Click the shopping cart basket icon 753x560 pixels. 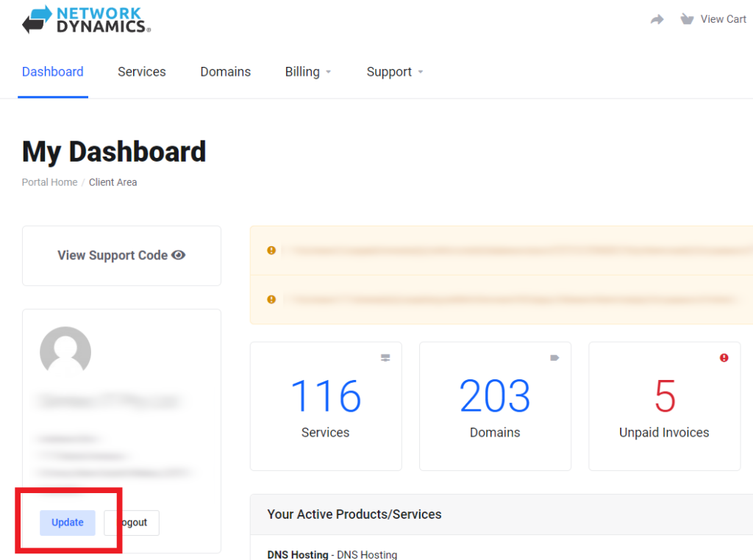(687, 19)
